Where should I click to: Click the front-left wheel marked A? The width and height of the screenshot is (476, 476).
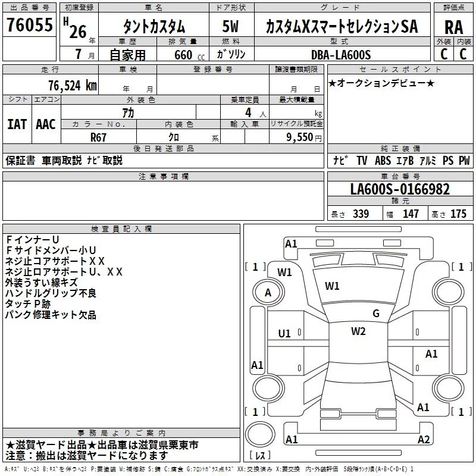268,293
